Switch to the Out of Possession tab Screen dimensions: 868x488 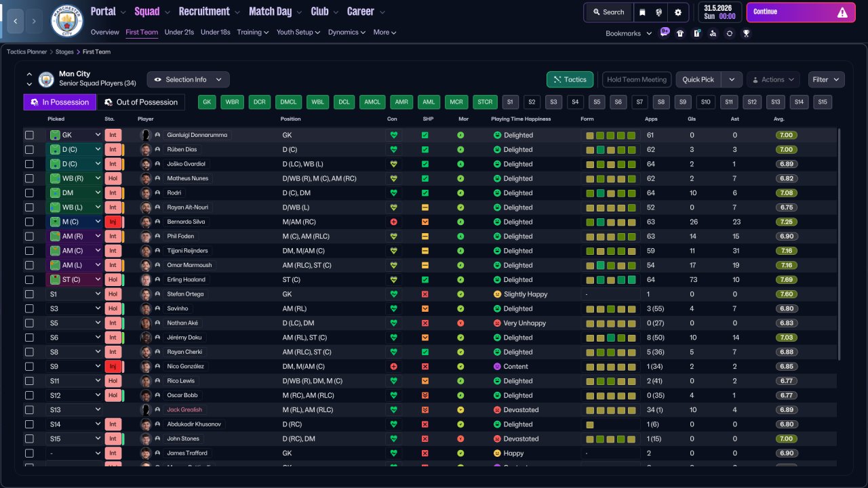pyautogui.click(x=141, y=102)
